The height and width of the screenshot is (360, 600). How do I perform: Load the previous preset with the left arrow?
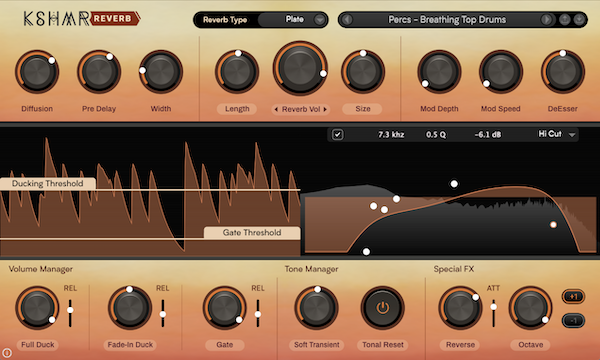coord(347,20)
